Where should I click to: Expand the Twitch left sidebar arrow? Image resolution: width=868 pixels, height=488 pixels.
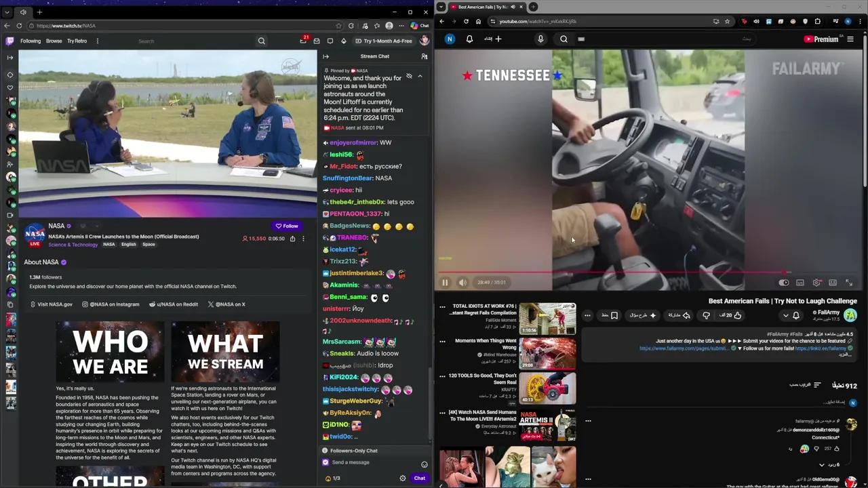click(9, 57)
